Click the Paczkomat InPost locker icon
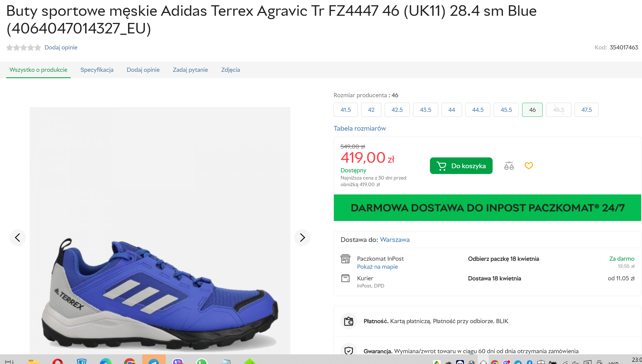The width and height of the screenshot is (642, 364). [345, 259]
